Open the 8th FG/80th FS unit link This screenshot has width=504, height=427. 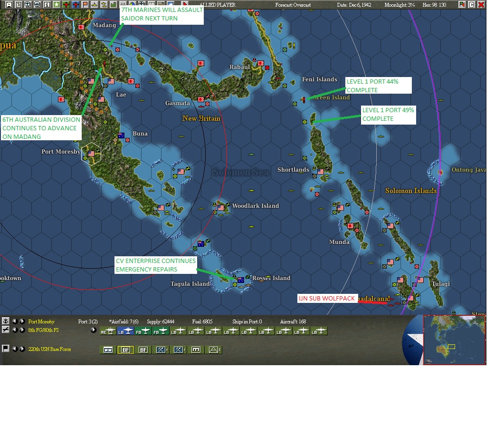[43, 330]
